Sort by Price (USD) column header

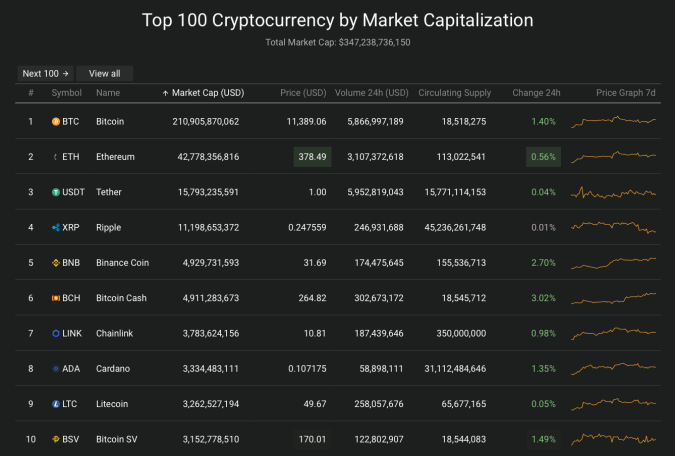click(303, 93)
